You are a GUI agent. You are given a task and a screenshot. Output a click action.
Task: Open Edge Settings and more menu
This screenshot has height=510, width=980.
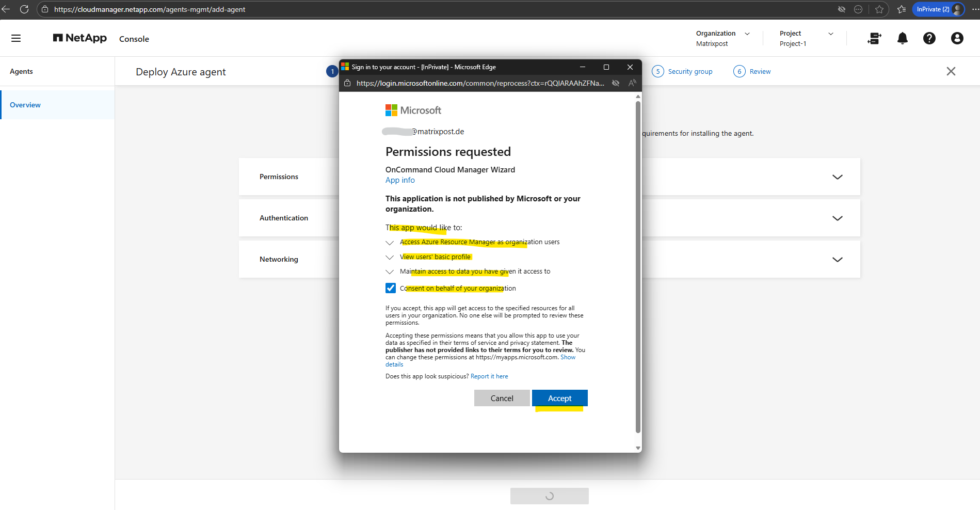coord(975,9)
